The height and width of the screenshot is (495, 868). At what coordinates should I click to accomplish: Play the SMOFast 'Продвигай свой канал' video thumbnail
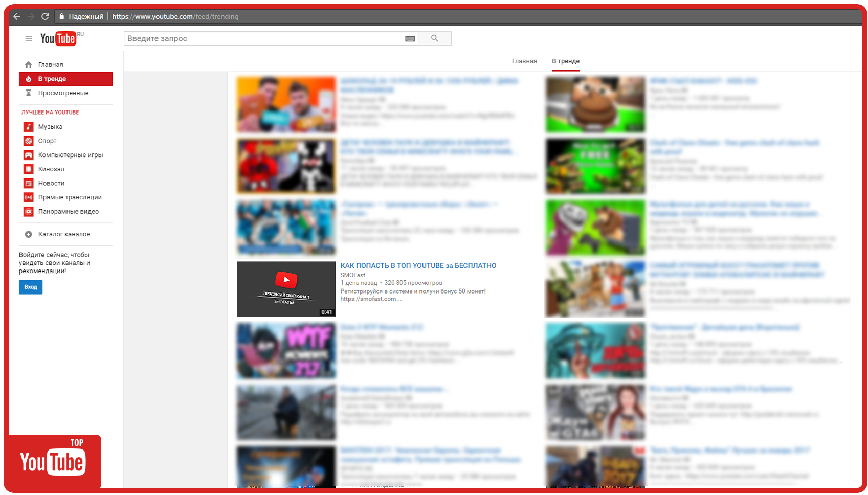286,289
